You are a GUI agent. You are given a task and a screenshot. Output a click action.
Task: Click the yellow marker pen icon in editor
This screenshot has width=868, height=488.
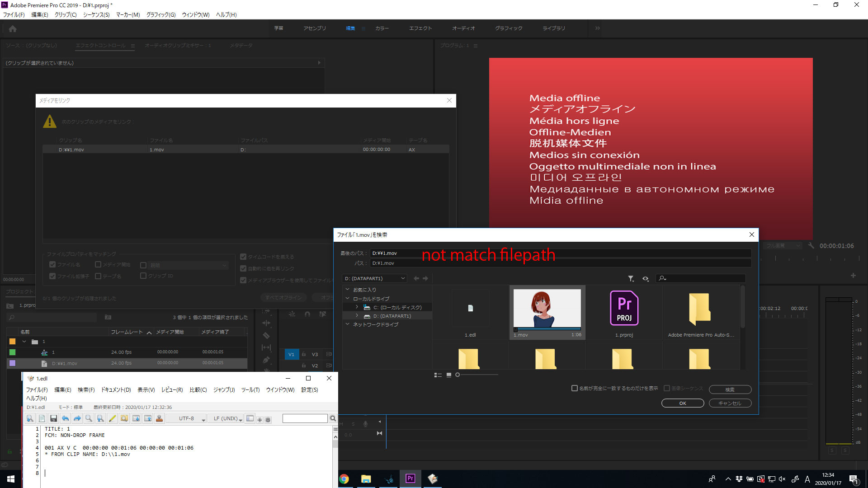pos(112,419)
